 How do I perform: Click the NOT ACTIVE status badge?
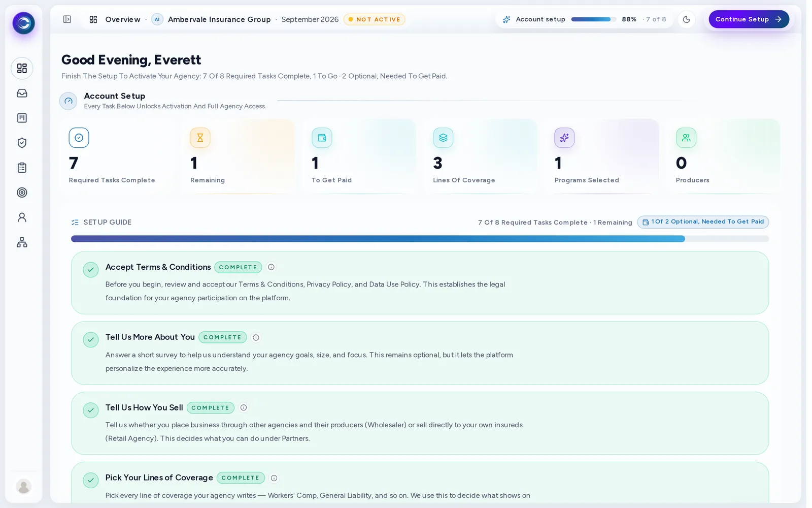tap(374, 19)
